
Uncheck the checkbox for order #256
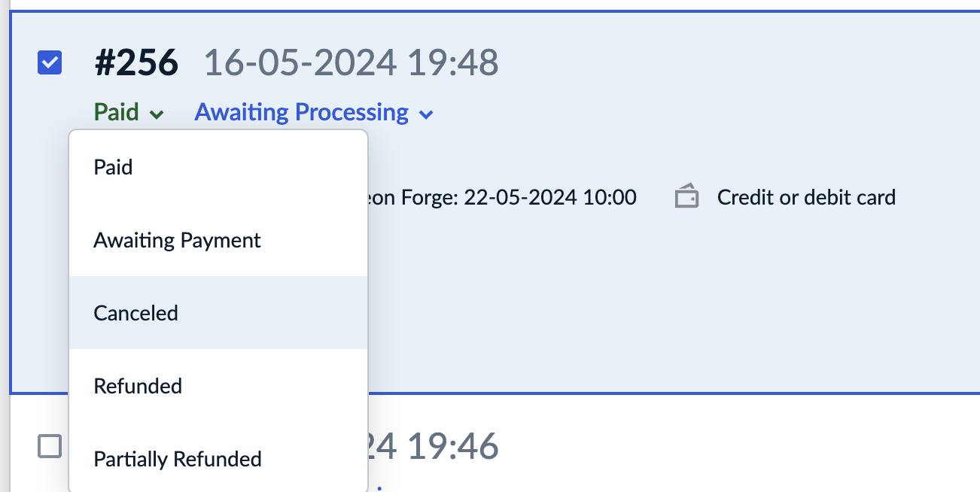point(50,62)
